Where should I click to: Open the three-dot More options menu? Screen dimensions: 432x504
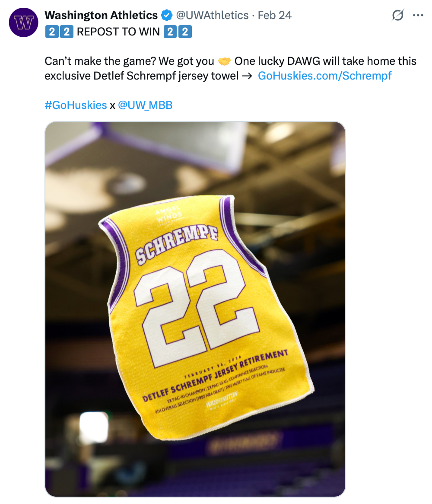(418, 16)
